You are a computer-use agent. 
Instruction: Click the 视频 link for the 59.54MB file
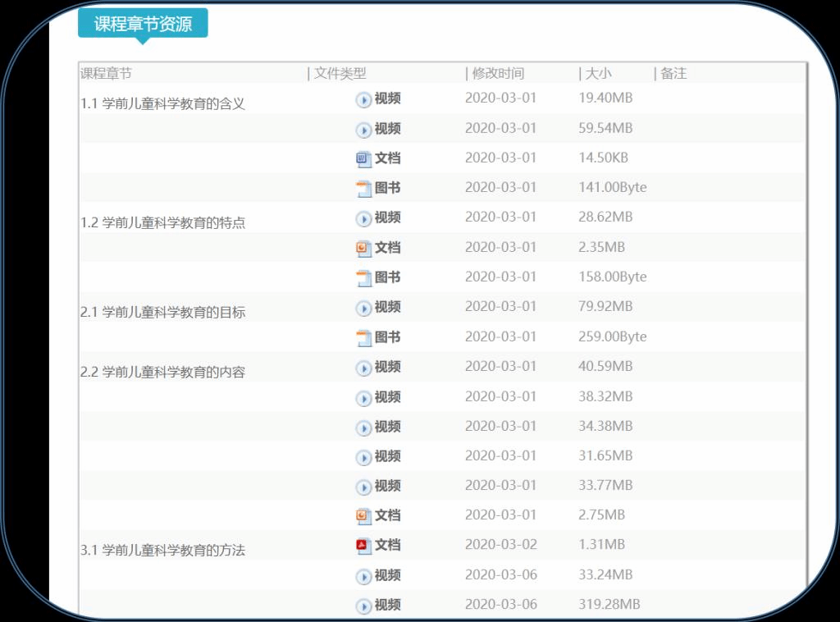387,129
